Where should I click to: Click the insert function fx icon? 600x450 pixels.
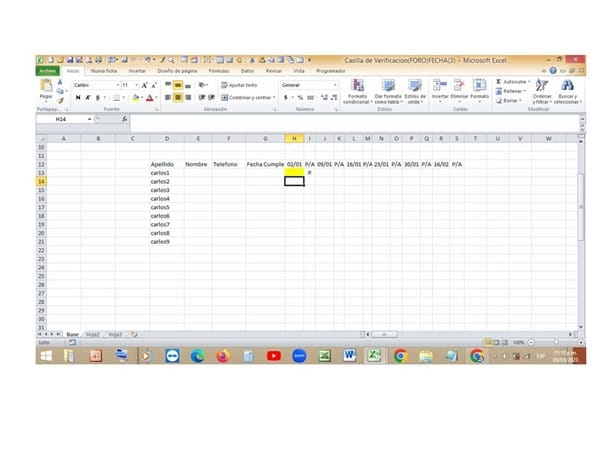tap(125, 119)
